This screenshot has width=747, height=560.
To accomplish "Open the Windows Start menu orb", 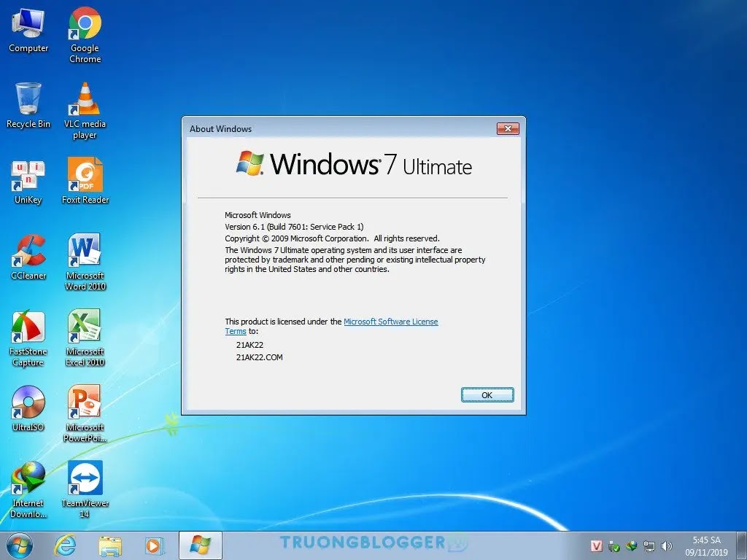I will [20, 545].
